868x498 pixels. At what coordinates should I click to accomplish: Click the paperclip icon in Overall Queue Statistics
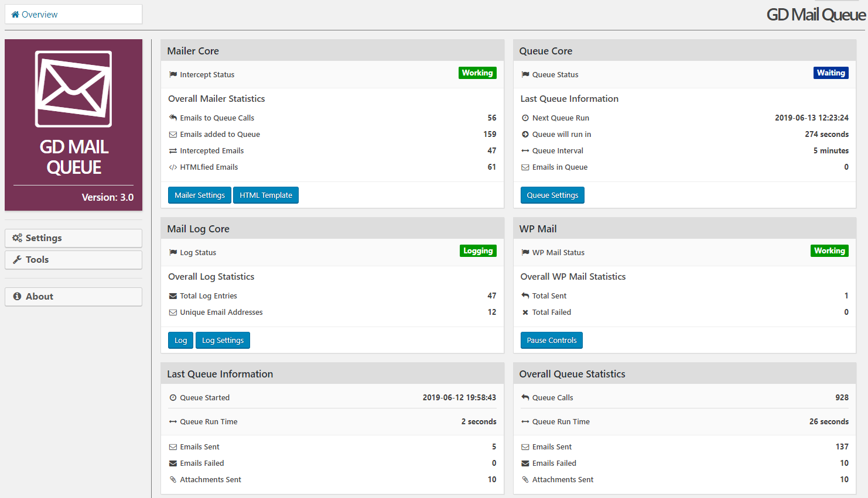point(525,480)
